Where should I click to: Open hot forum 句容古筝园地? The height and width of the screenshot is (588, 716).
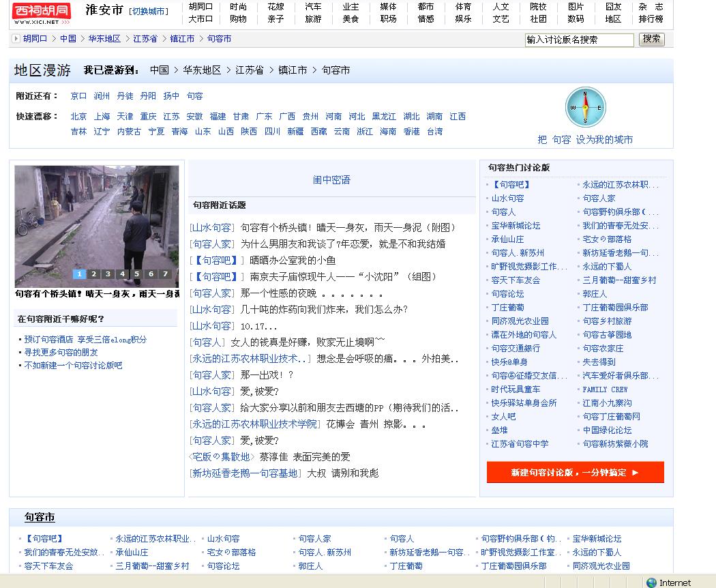(x=607, y=335)
